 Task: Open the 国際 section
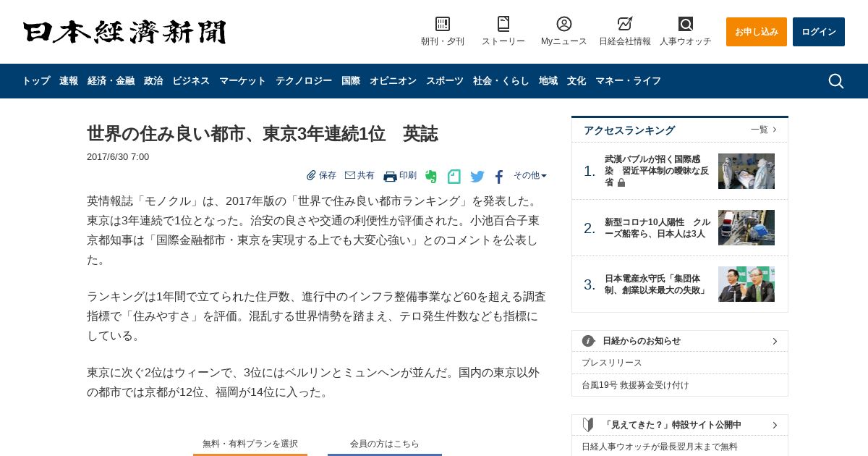[351, 81]
